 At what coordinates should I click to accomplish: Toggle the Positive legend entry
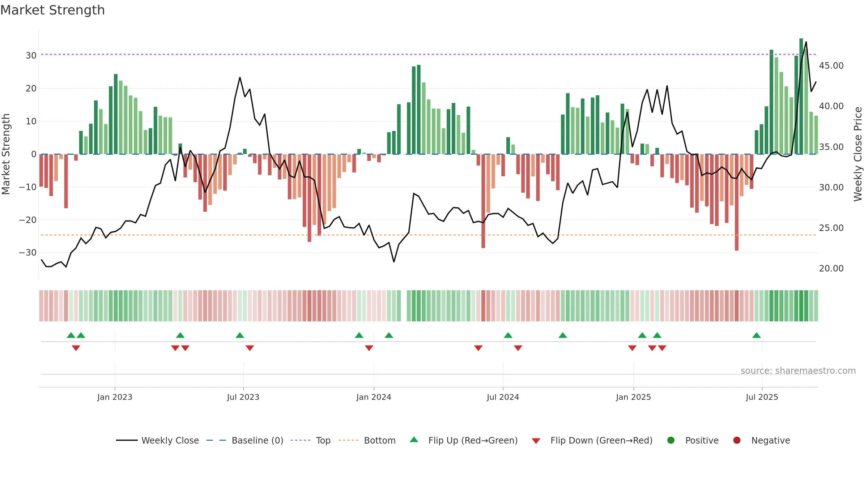click(x=693, y=440)
